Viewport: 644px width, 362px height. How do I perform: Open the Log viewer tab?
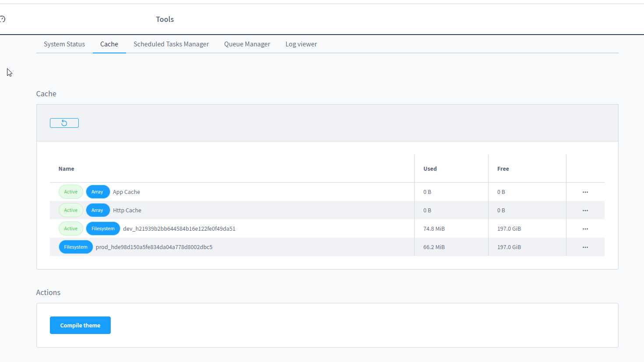pos(301,44)
